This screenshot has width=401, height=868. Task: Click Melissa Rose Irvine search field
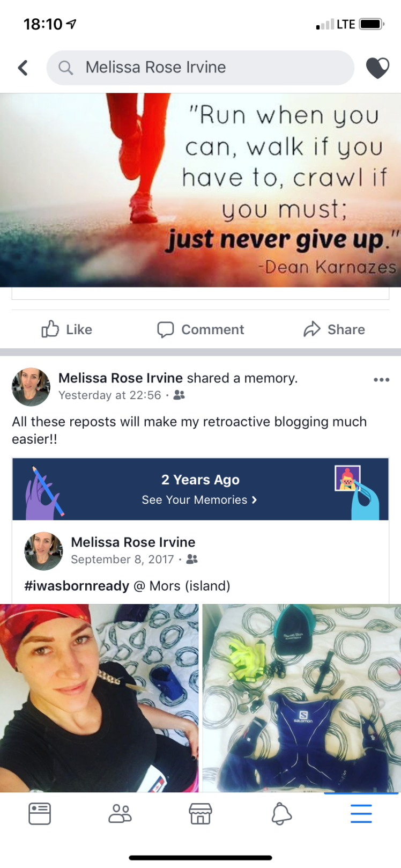[x=200, y=68]
